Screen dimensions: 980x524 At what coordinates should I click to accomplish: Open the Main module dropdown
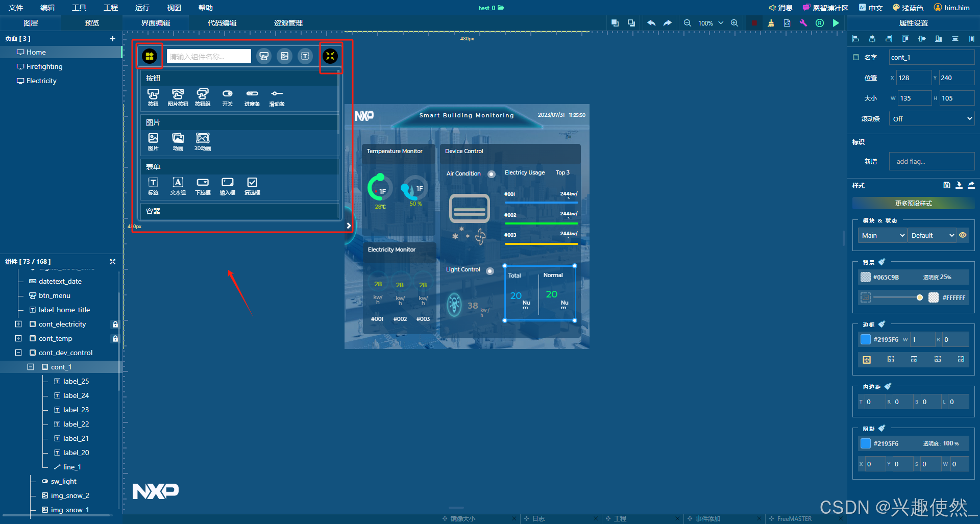tap(883, 235)
